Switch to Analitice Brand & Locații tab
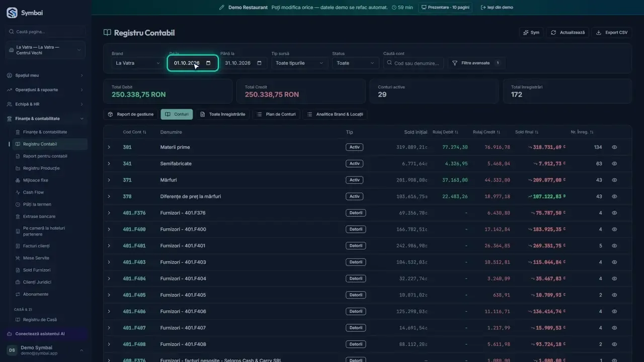 point(335,114)
